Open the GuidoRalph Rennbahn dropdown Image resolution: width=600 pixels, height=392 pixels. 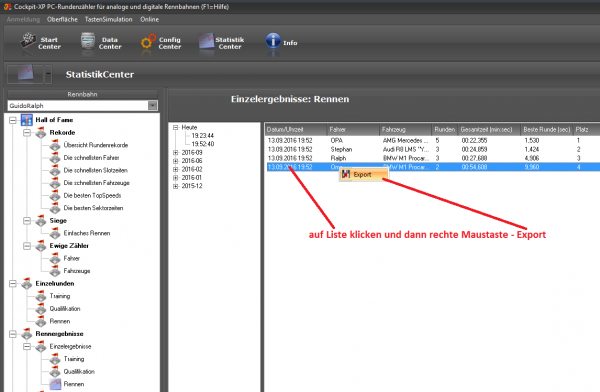(153, 106)
